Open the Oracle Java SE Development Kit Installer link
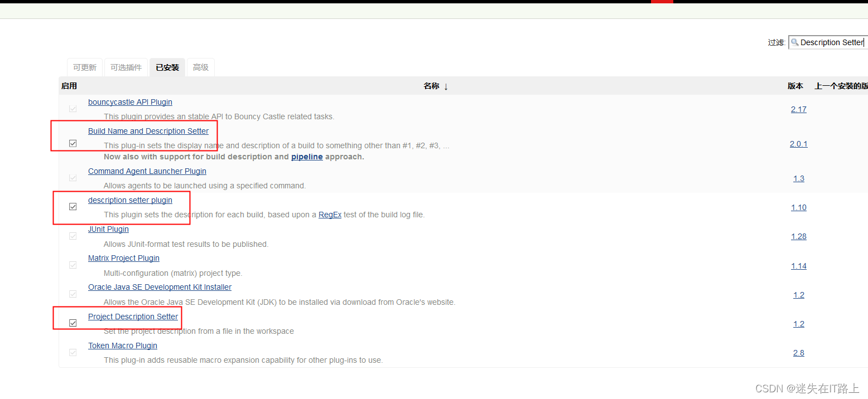Viewport: 868px width, 399px height. tap(160, 287)
